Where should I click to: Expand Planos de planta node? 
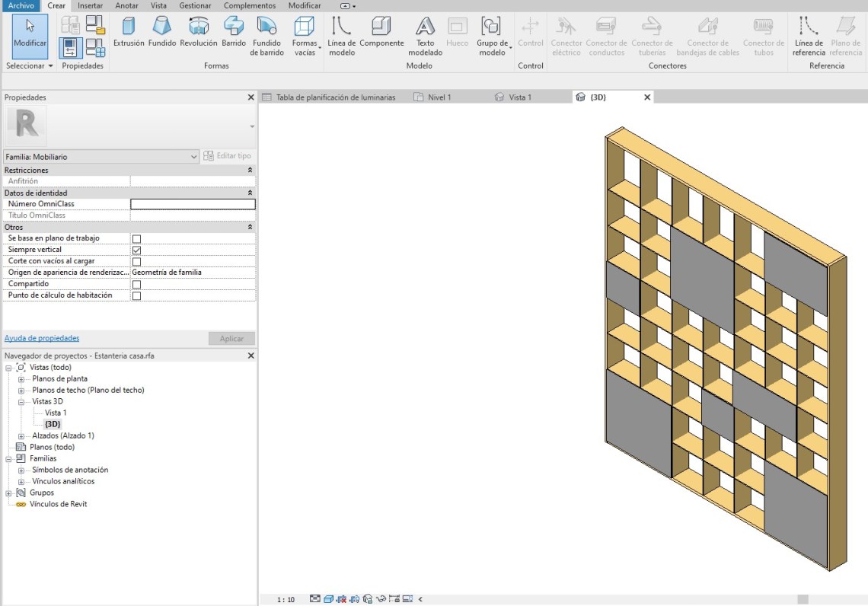pos(21,379)
